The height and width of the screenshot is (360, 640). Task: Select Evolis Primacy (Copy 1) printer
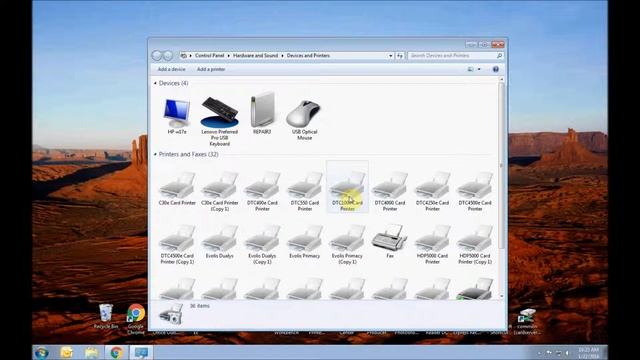click(x=347, y=244)
